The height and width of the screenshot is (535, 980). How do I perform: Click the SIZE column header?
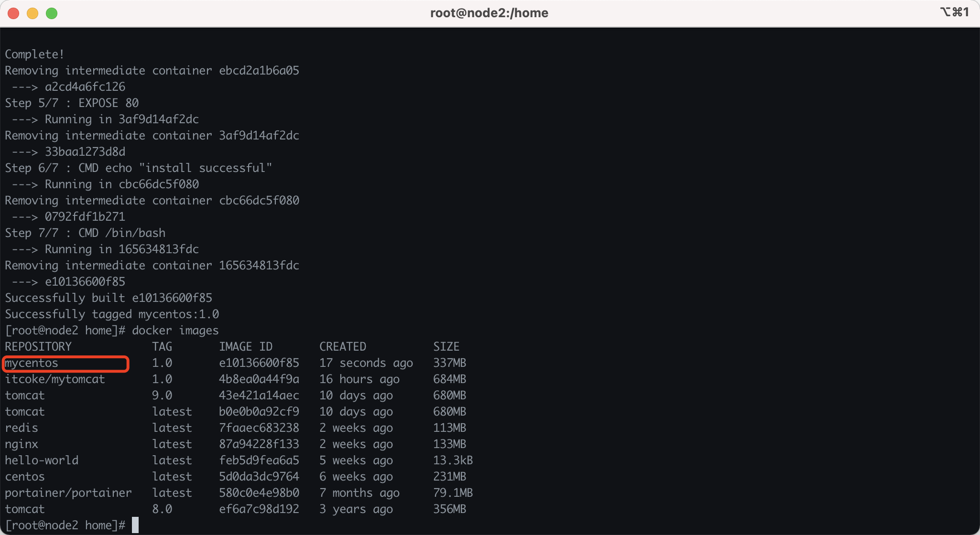(446, 347)
